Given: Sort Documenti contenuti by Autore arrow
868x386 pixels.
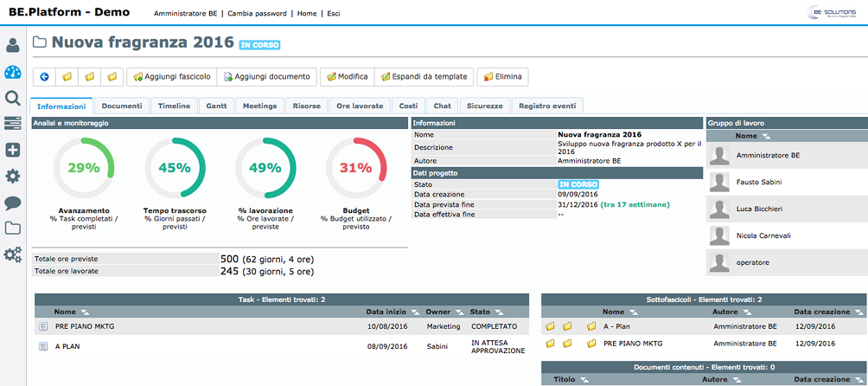Looking at the screenshot, I should tap(736, 380).
